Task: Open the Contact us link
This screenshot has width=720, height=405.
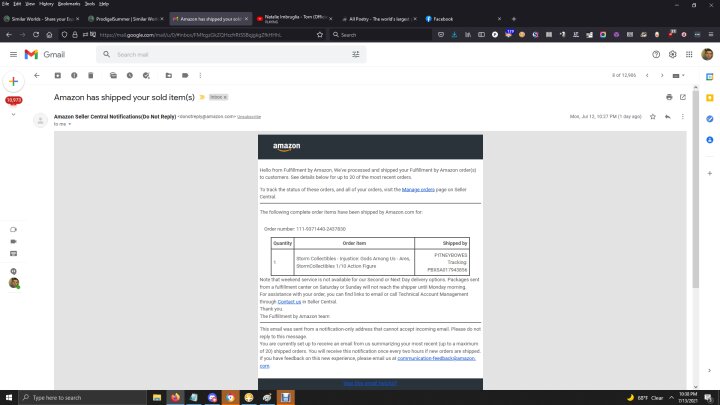Action: pyautogui.click(x=289, y=302)
